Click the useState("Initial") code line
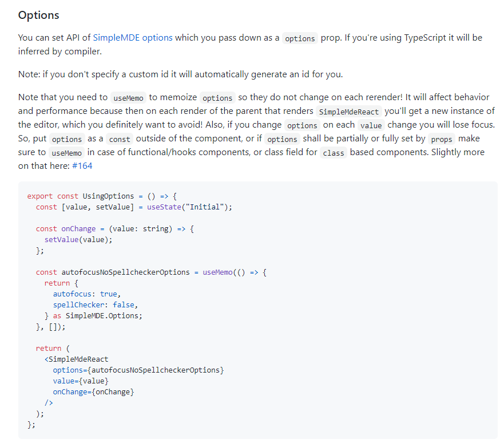Viewport: 504px width, 443px height. pos(134,207)
